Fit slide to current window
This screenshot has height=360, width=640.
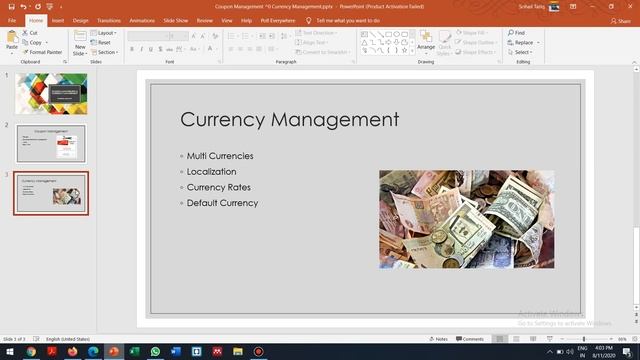coord(635,339)
